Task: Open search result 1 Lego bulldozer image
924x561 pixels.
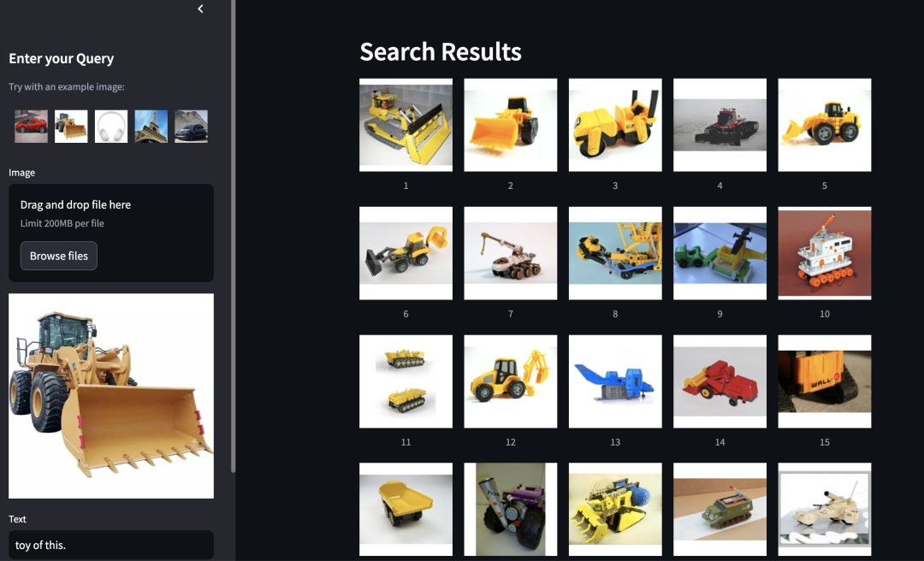Action: click(406, 125)
